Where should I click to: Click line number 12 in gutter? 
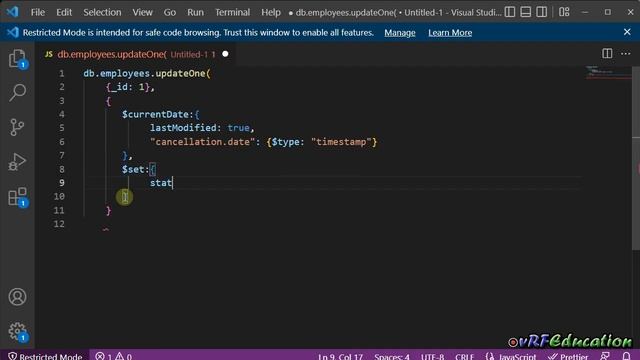pos(59,224)
